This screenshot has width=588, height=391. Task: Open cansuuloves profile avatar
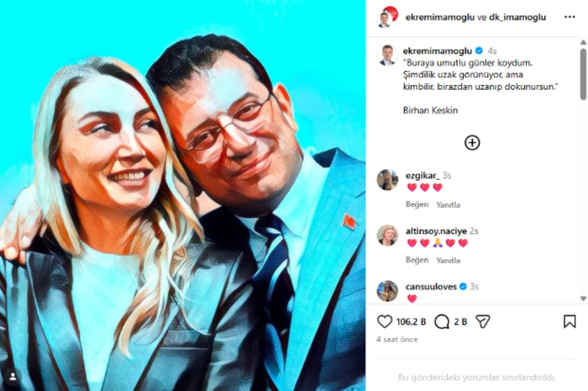coord(387,291)
